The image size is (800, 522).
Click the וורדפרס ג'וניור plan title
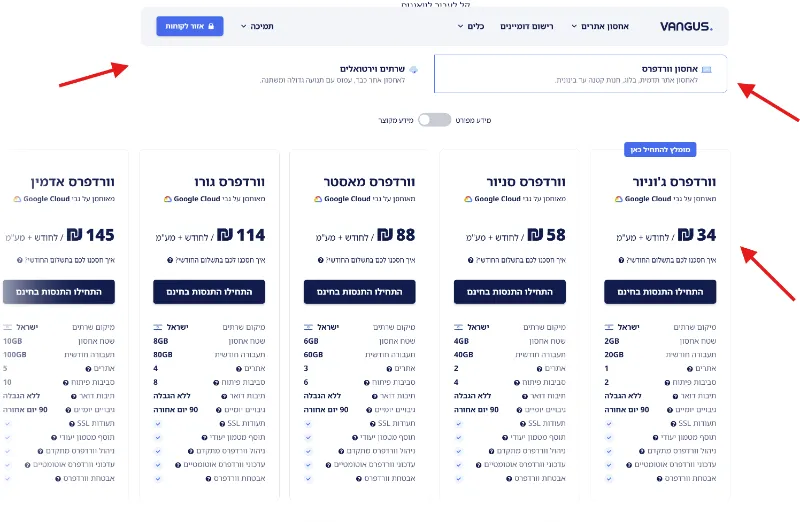point(674,182)
